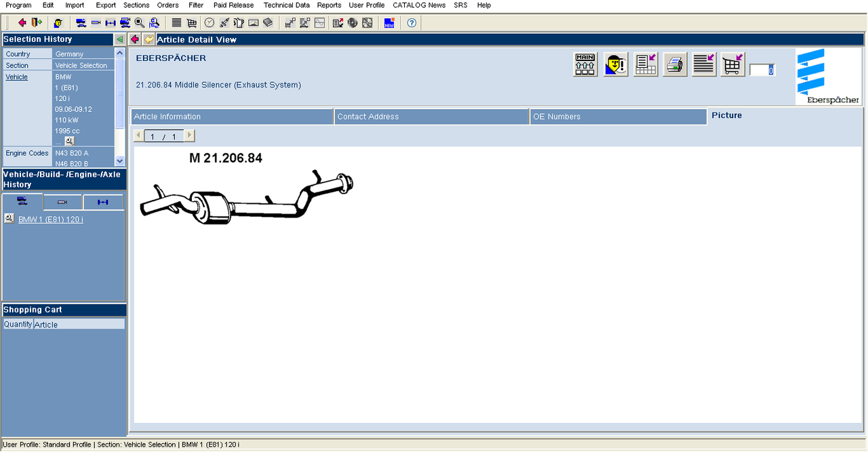Open help with the question mark icon

412,22
